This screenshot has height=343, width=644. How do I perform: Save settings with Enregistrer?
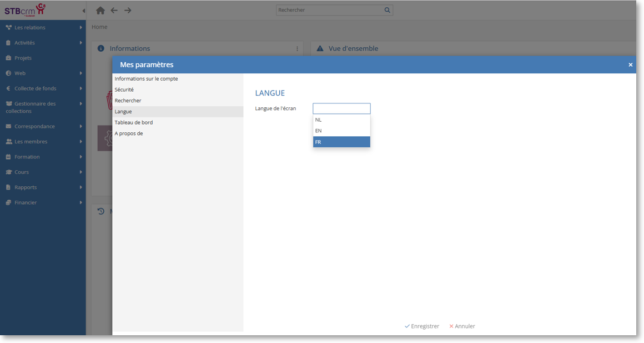422,326
